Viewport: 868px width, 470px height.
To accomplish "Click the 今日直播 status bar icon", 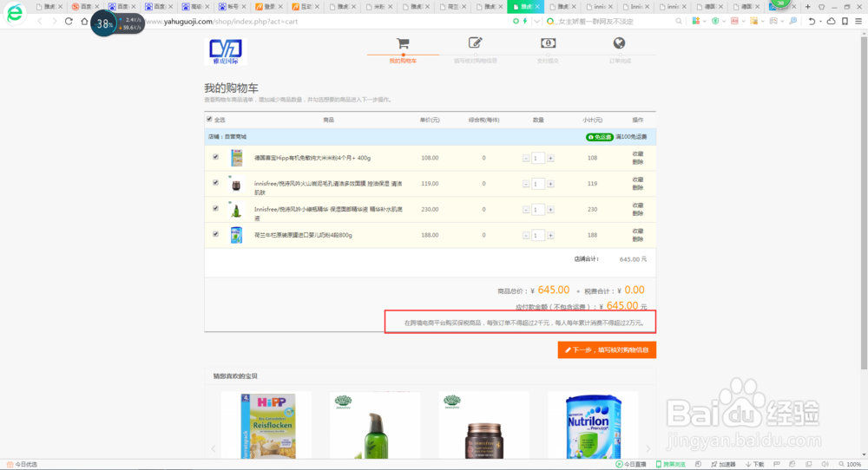I will tap(630, 465).
